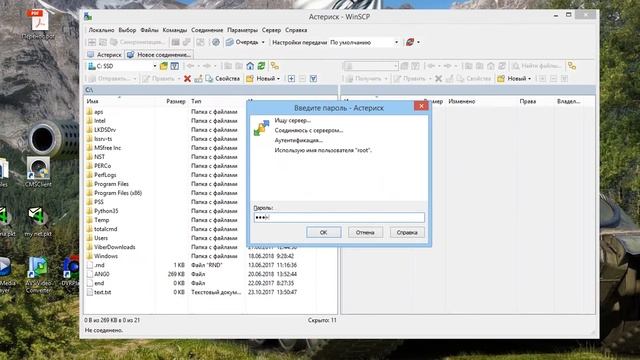Screen dimensions: 640x360
Task: Select Any Video Converter desktop icon
Action: point(38,275)
